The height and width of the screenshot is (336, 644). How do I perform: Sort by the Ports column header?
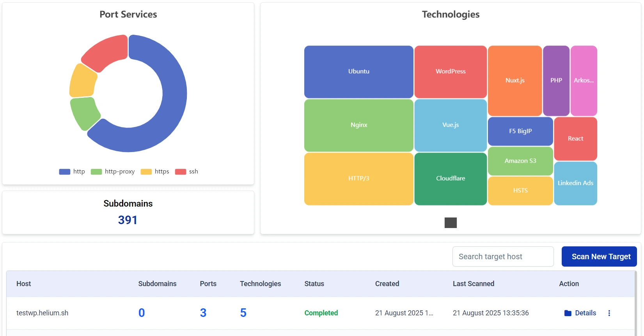pyautogui.click(x=208, y=284)
